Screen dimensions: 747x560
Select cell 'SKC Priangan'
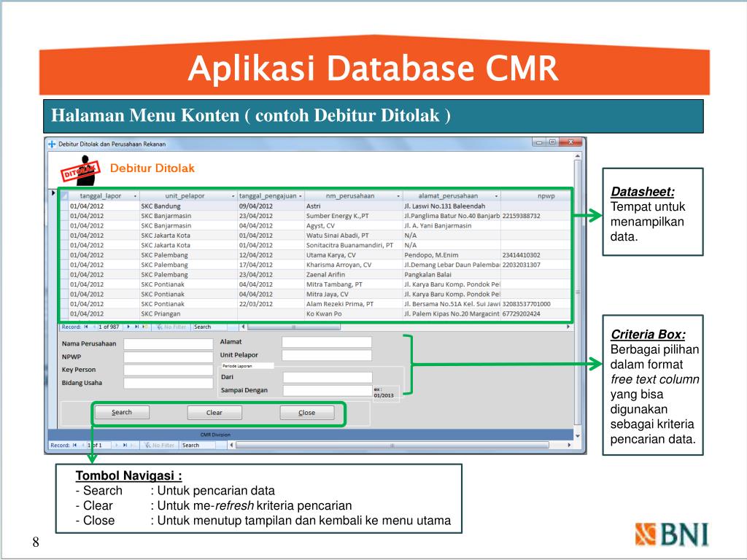(x=189, y=314)
